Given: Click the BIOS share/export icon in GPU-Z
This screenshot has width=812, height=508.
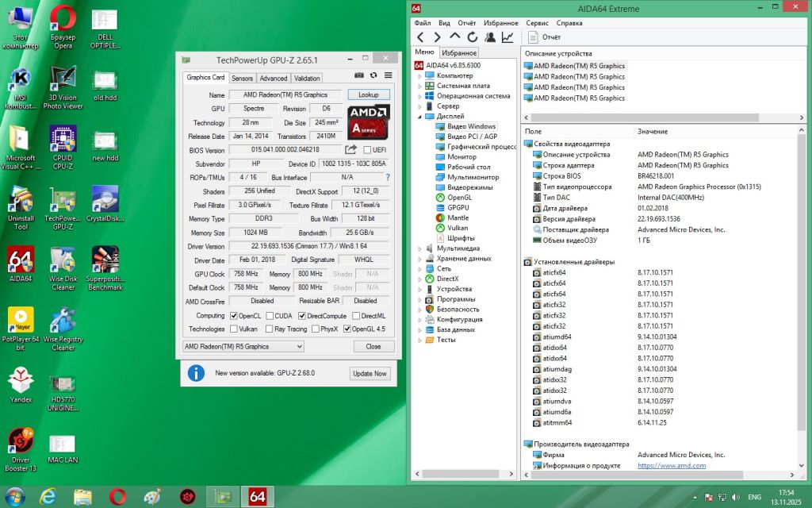Looking at the screenshot, I should click(351, 150).
